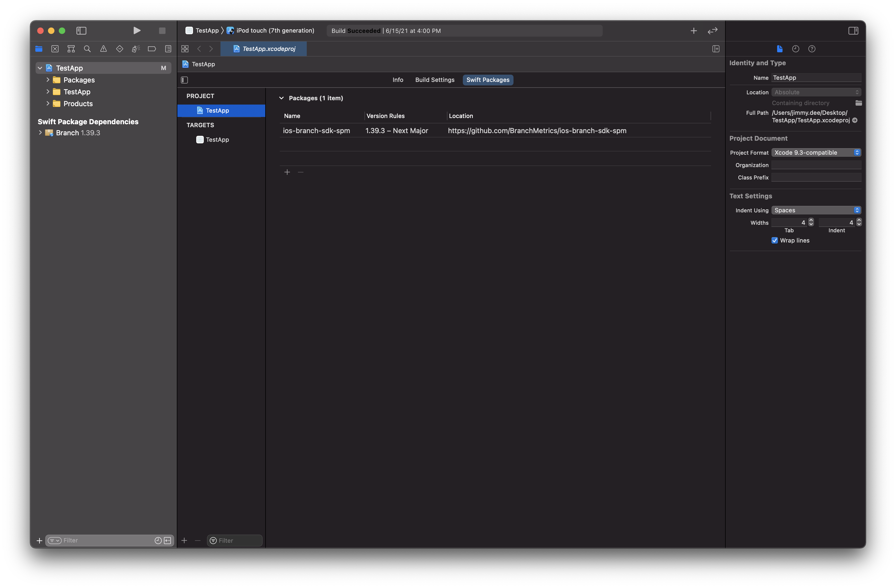Image resolution: width=896 pixels, height=588 pixels.
Task: Select the TestApp.xcodeproj editor tab
Action: [x=264, y=49]
